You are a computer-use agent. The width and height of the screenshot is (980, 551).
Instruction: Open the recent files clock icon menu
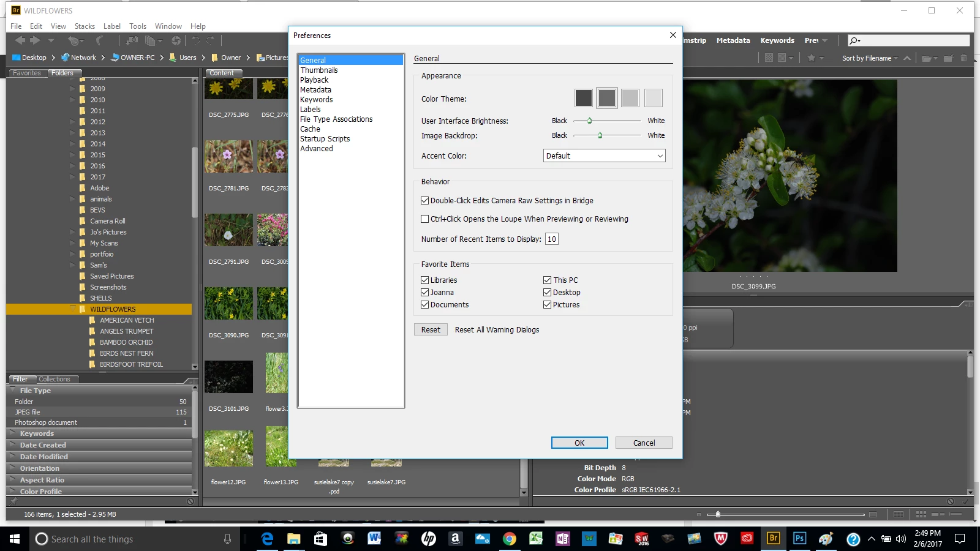tap(75, 40)
